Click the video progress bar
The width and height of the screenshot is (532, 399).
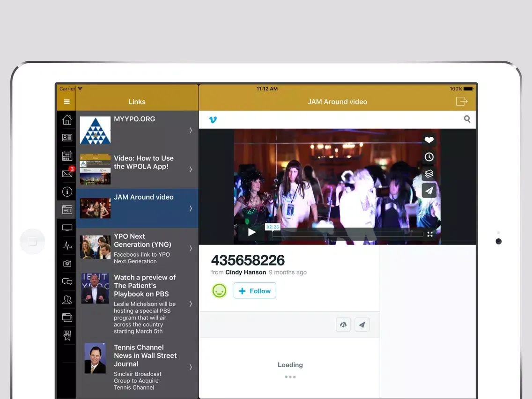click(x=348, y=234)
